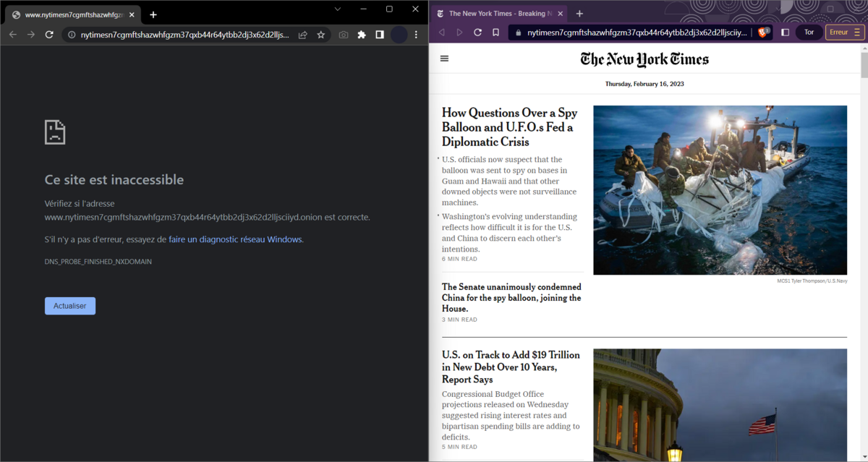Open a new tab in Chrome

[153, 14]
